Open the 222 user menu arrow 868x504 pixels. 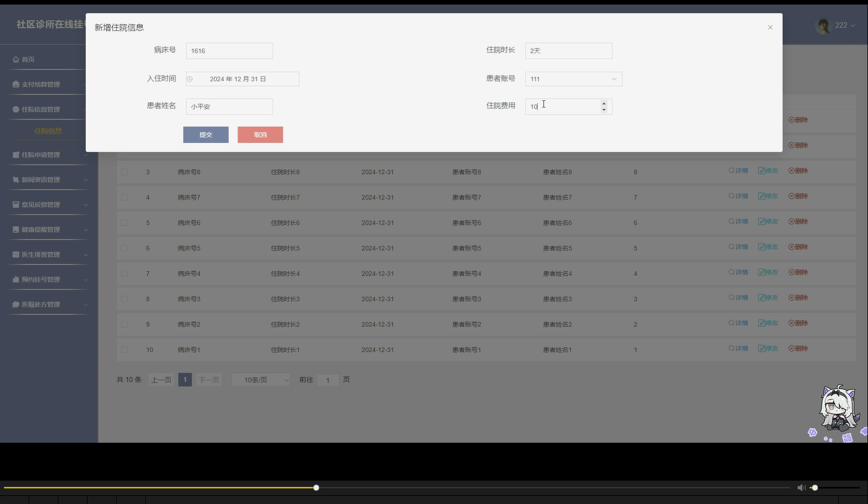point(853,26)
